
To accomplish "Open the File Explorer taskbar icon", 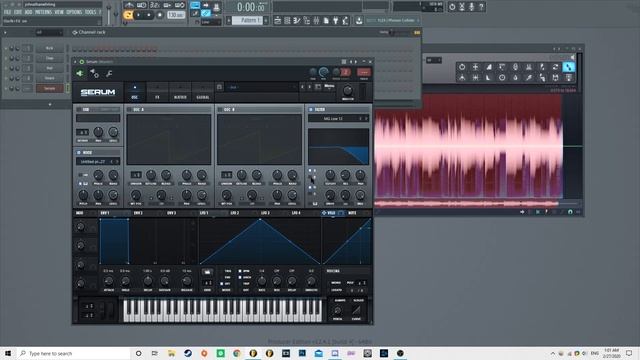I will pos(171,353).
